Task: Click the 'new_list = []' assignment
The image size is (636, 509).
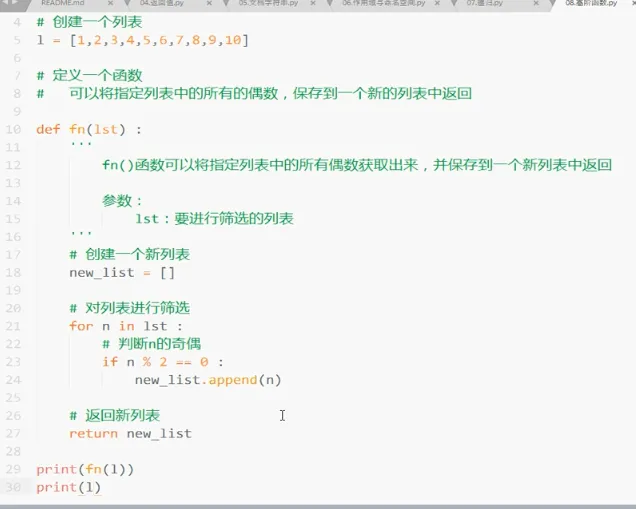Action: 122,273
